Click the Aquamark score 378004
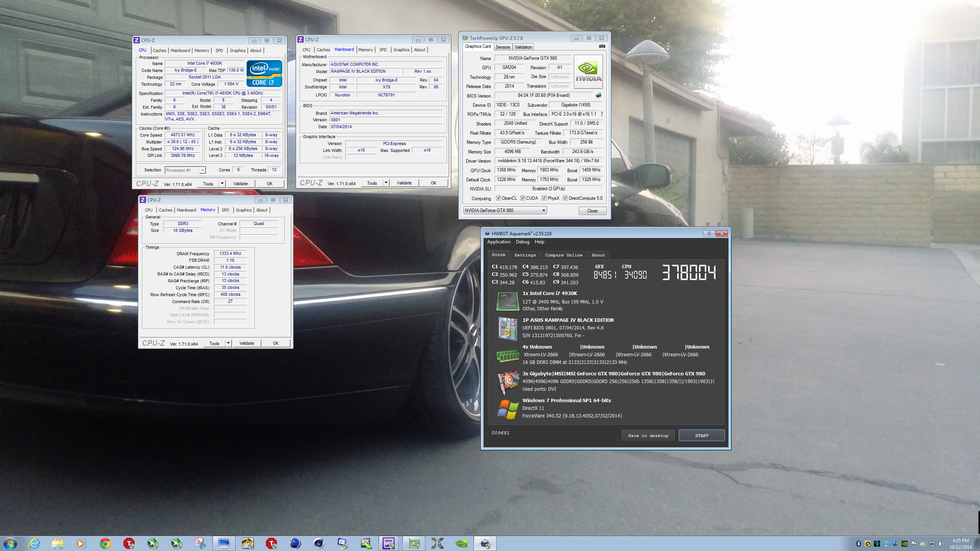980x551 pixels. [688, 272]
